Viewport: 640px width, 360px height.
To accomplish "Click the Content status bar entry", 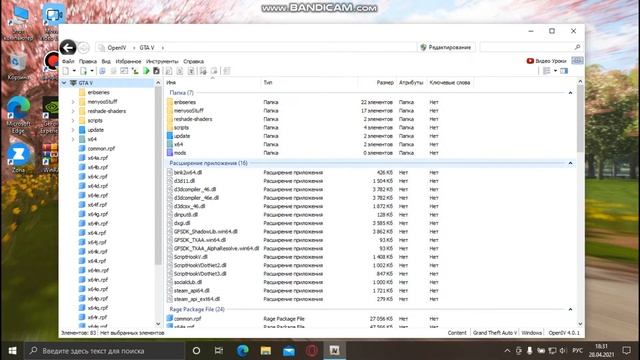I will 457,333.
